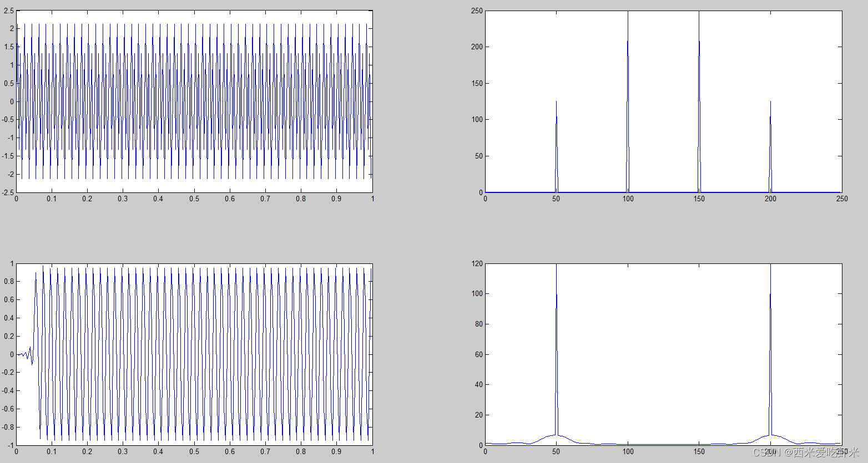868x463 pixels.
Task: Click y-axis label '-2.5' on top-left plot
Action: click(x=8, y=192)
